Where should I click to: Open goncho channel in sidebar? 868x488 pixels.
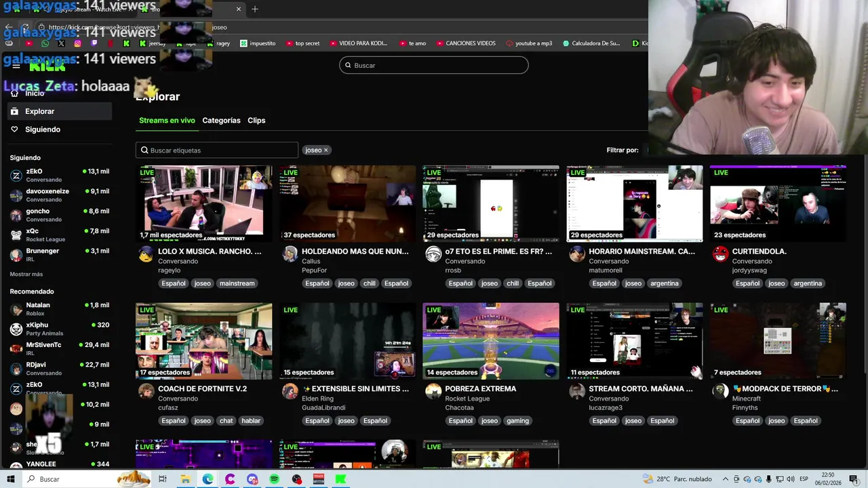pos(60,215)
